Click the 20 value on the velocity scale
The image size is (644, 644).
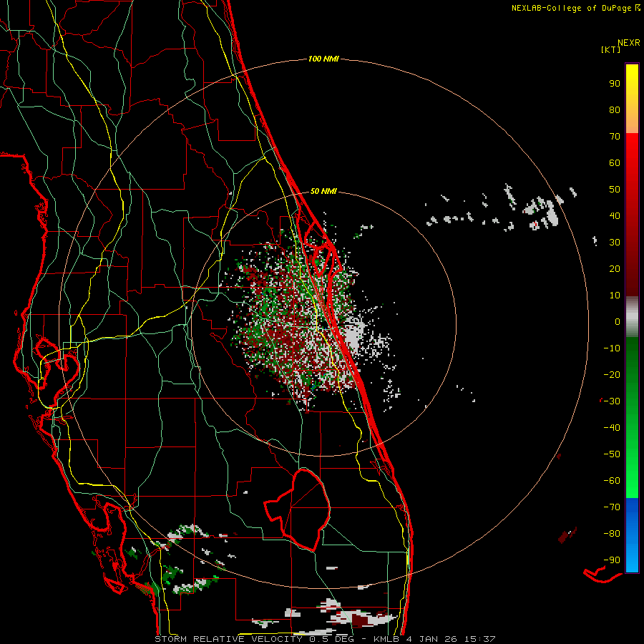(x=615, y=268)
